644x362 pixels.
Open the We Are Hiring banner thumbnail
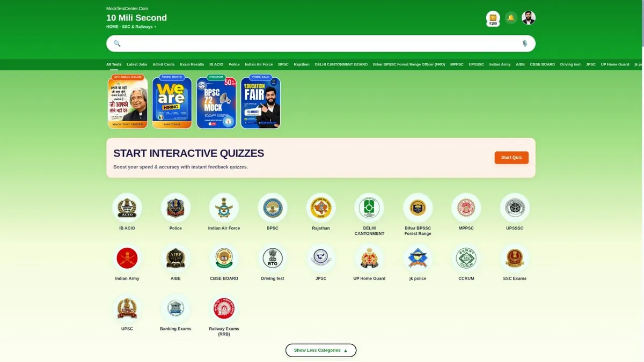coord(172,102)
